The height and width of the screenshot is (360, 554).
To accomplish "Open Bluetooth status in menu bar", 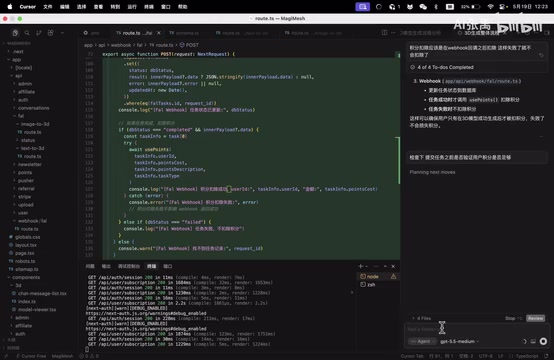I will [436, 6].
